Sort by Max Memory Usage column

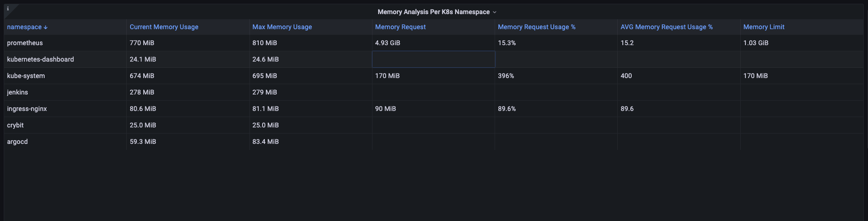coord(282,27)
